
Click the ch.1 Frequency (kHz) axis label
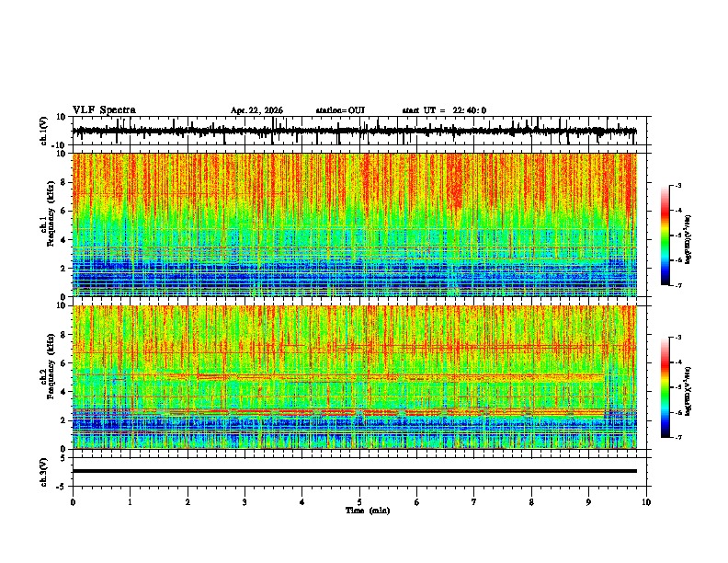point(47,224)
